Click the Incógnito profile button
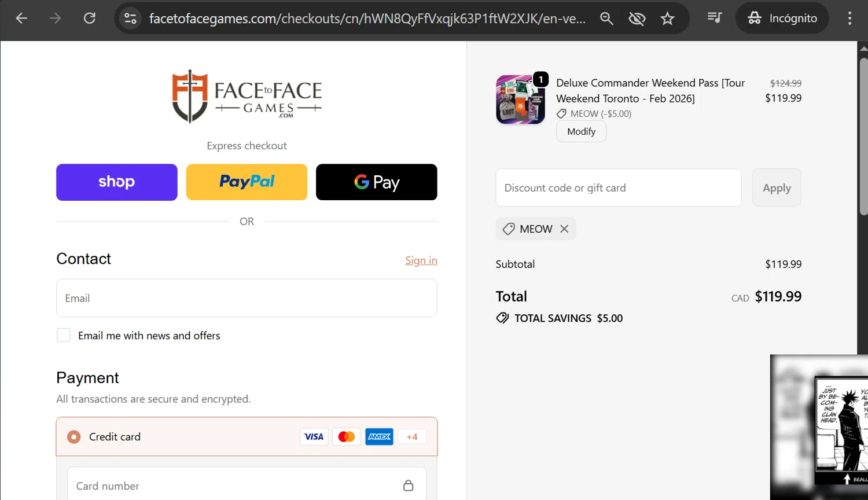Screen dimensions: 868x500 click(x=782, y=18)
